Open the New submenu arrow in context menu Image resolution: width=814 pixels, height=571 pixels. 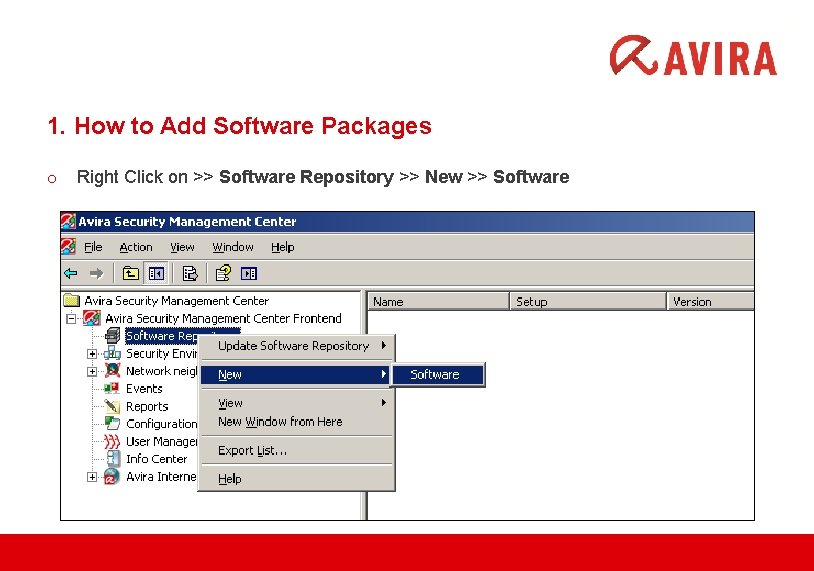pos(384,374)
